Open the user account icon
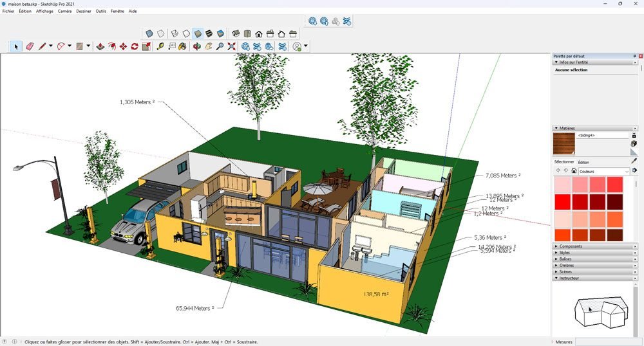644x346 pixels. point(297,47)
